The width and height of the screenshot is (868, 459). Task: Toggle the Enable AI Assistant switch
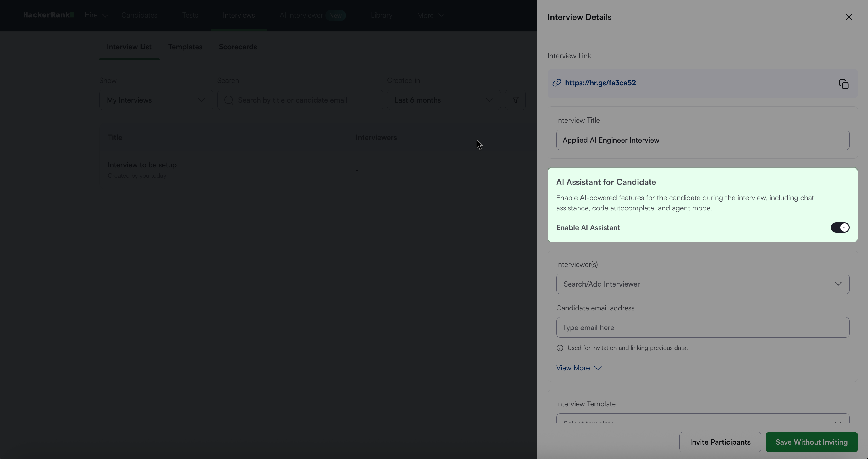click(x=840, y=228)
